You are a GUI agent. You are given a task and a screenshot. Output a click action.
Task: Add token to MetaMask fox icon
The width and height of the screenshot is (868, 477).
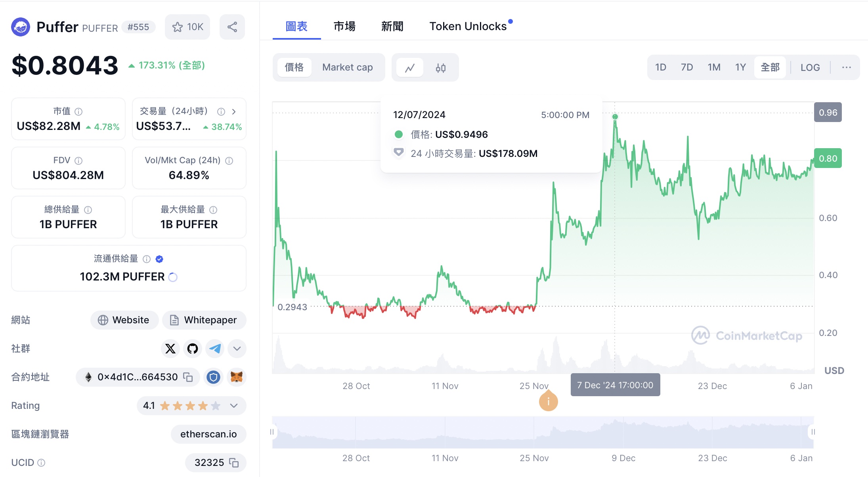237,377
